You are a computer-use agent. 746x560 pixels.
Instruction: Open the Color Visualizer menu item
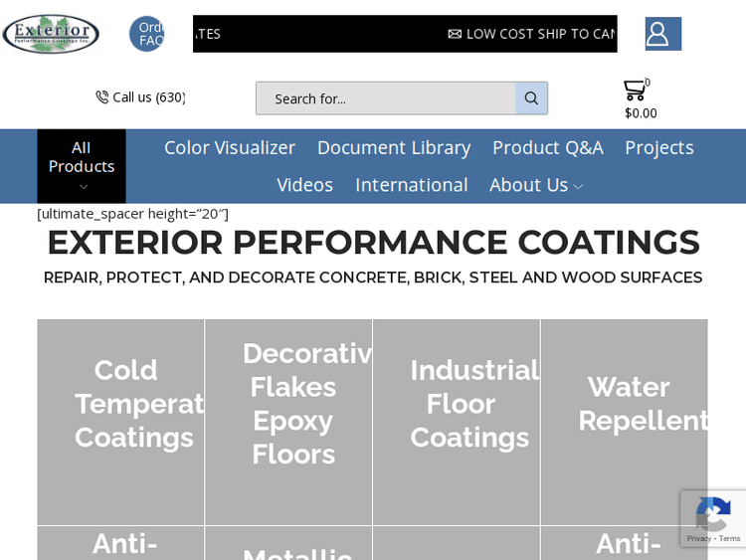(x=230, y=147)
